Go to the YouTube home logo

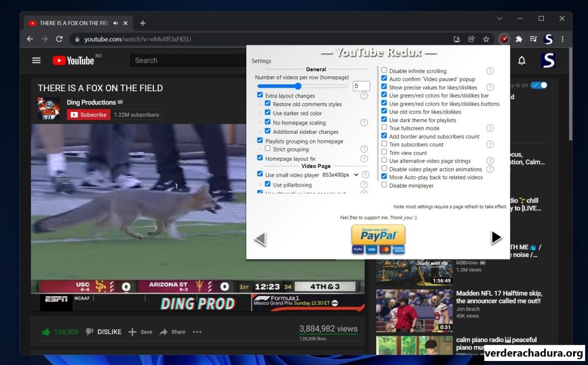point(73,60)
